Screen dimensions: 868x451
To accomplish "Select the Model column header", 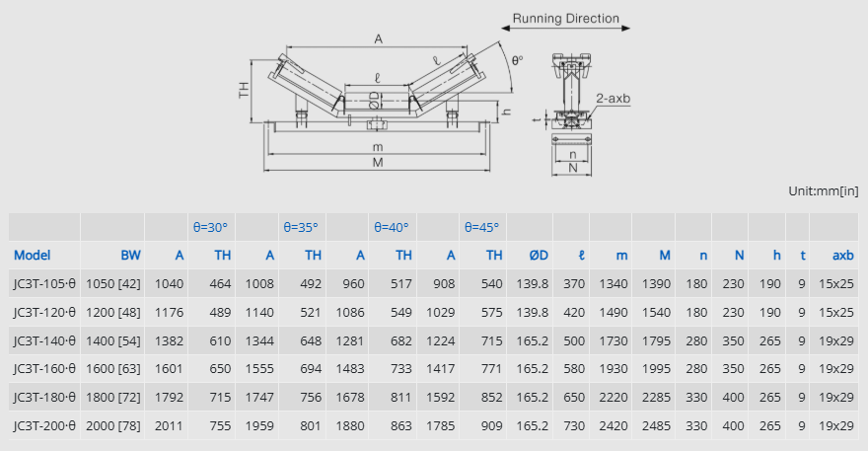I will point(33,255).
